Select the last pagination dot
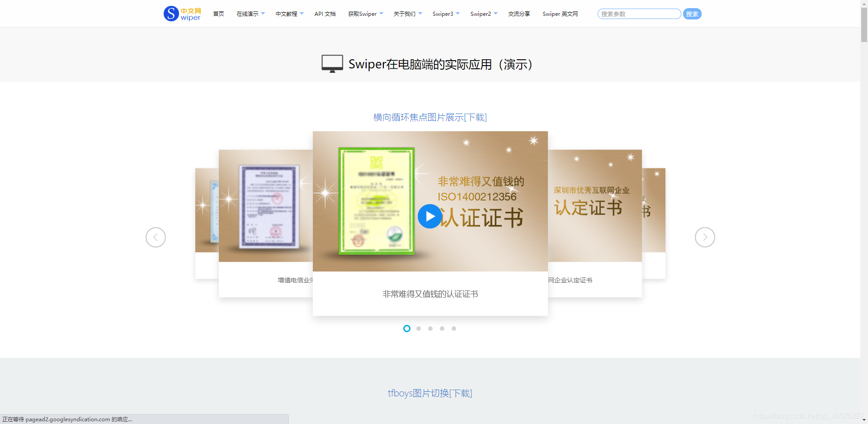Image resolution: width=868 pixels, height=424 pixels. pyautogui.click(x=453, y=329)
